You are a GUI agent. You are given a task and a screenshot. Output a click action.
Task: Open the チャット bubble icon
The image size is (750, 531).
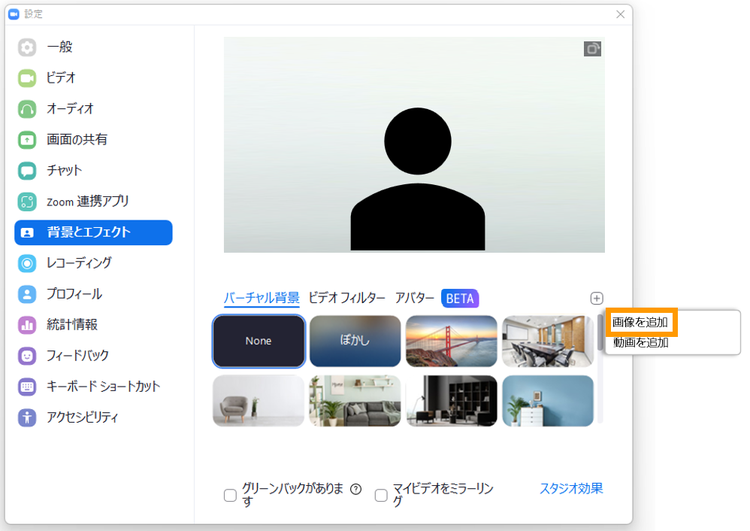tap(27, 171)
